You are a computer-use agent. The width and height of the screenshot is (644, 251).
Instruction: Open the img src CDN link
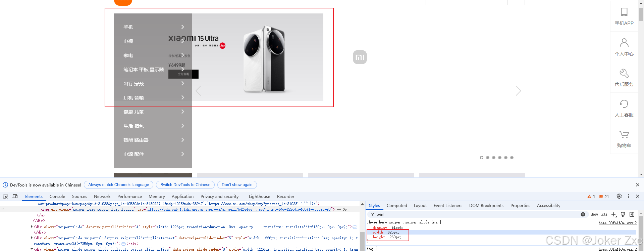coord(239,209)
